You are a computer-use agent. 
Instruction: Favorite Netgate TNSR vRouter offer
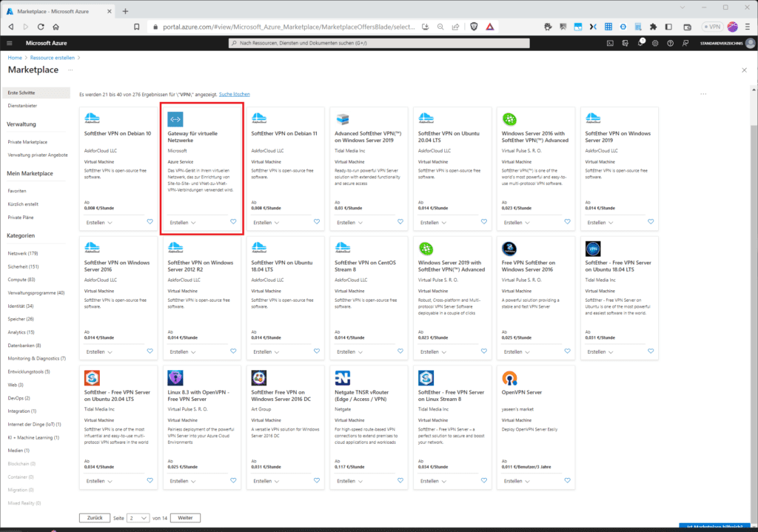(400, 481)
